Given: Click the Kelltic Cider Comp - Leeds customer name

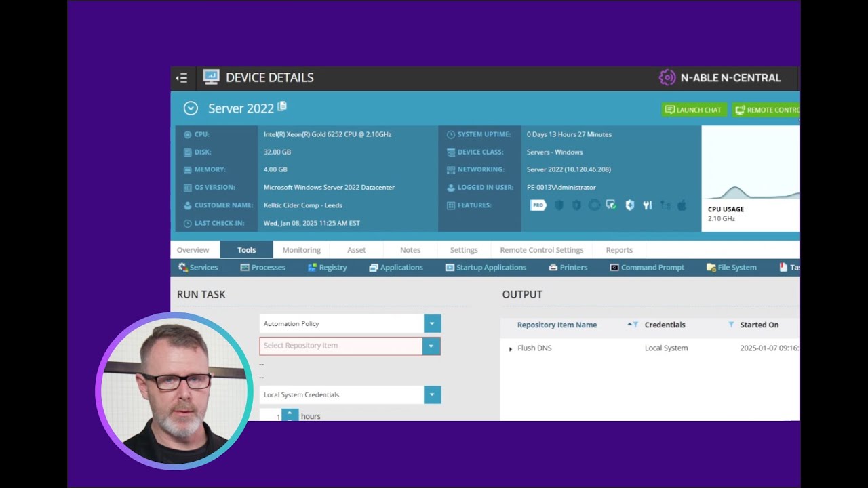Looking at the screenshot, I should click(x=303, y=205).
